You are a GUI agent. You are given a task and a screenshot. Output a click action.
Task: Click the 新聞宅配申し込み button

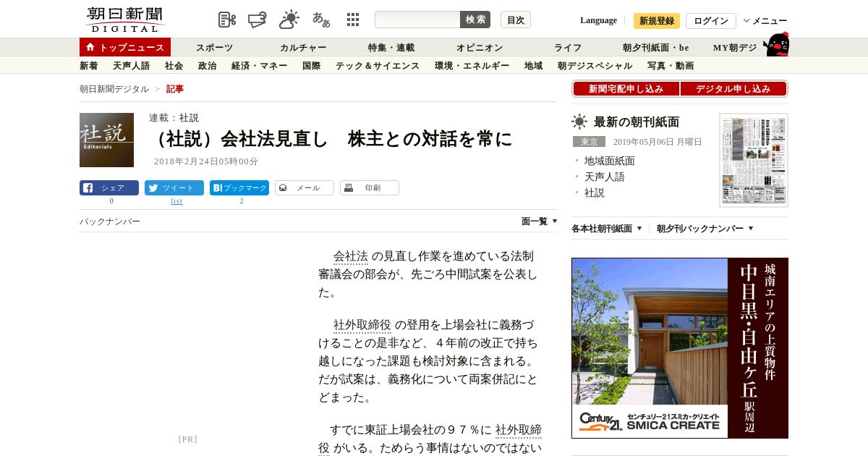[x=626, y=89]
